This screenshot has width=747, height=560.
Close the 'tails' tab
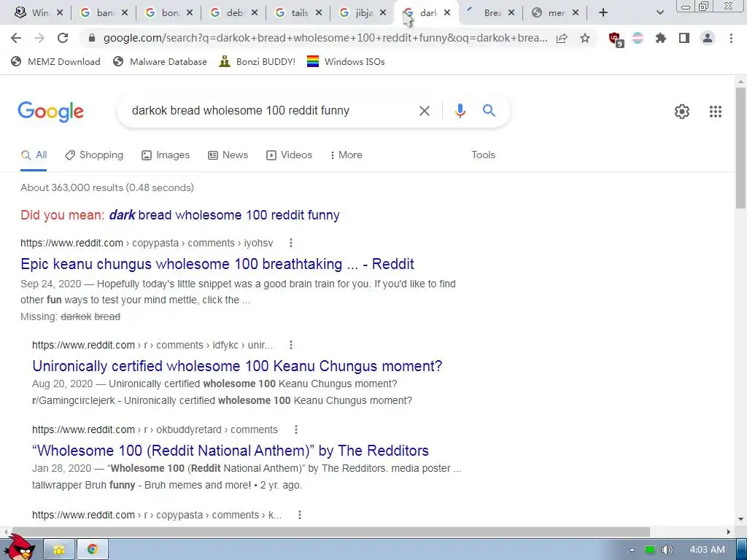[x=319, y=13]
